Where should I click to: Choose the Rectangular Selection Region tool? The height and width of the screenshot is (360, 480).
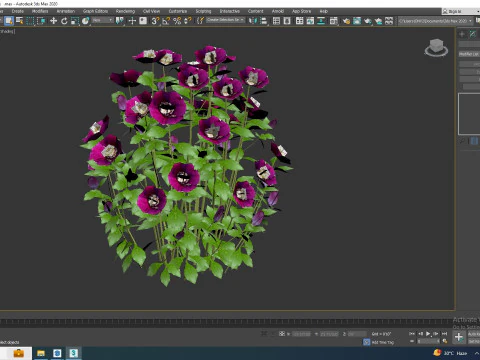30,21
